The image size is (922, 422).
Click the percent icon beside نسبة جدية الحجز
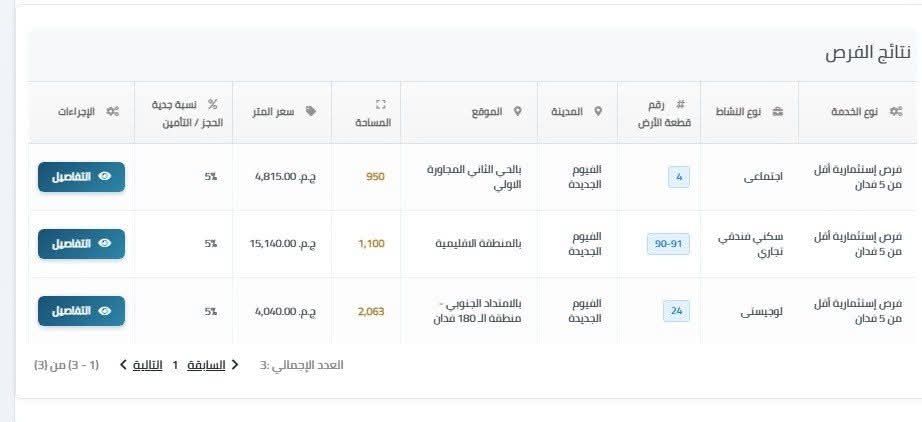213,105
